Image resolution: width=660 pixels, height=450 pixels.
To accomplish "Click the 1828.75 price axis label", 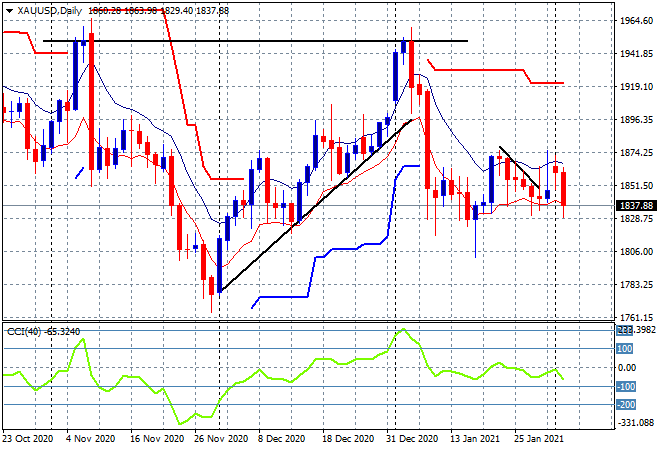I will point(636,218).
